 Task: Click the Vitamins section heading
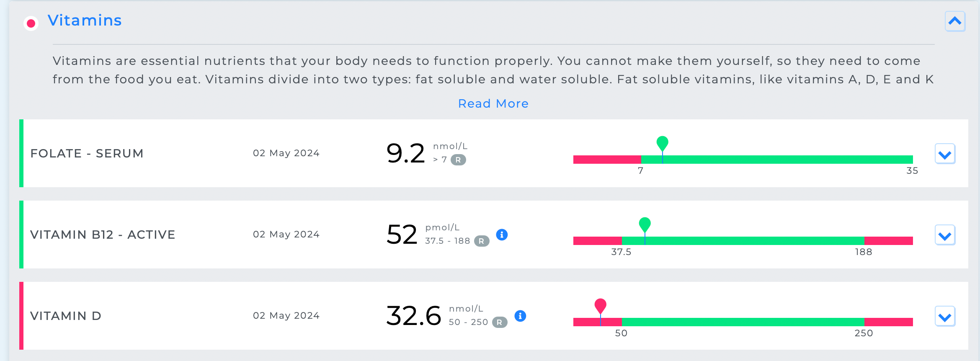click(x=85, y=21)
